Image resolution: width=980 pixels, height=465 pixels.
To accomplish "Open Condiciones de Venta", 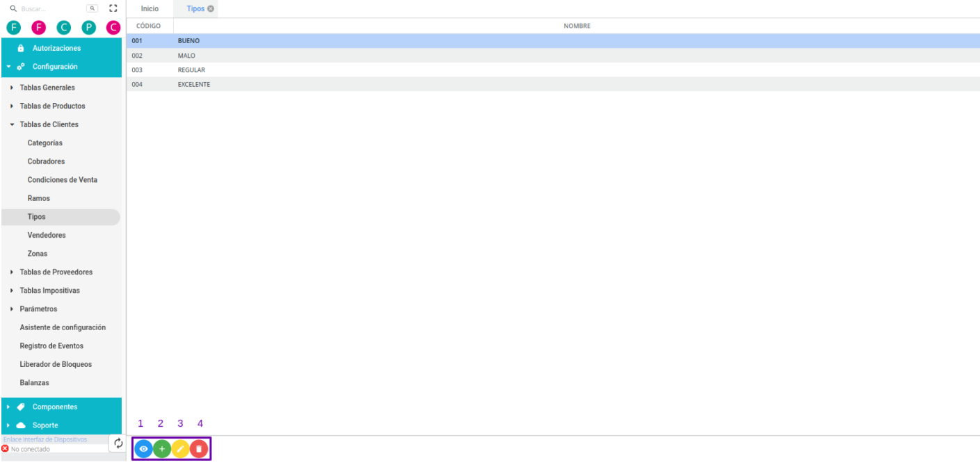I will point(61,180).
